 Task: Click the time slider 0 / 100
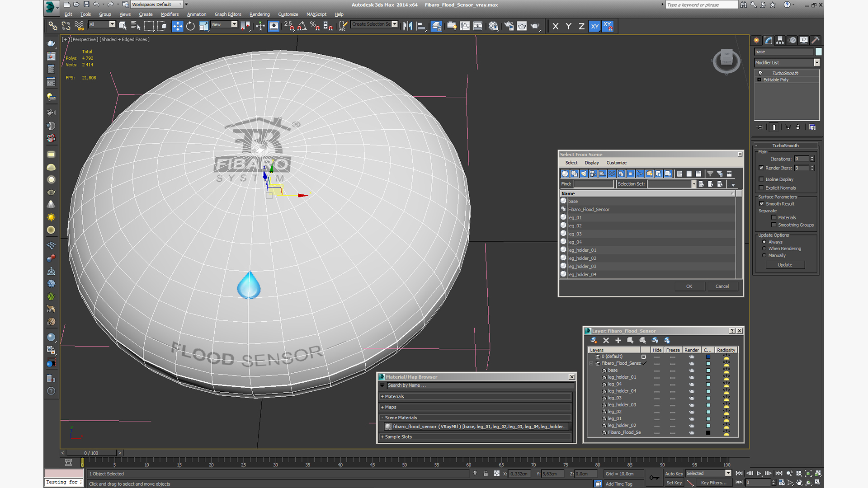point(91,453)
